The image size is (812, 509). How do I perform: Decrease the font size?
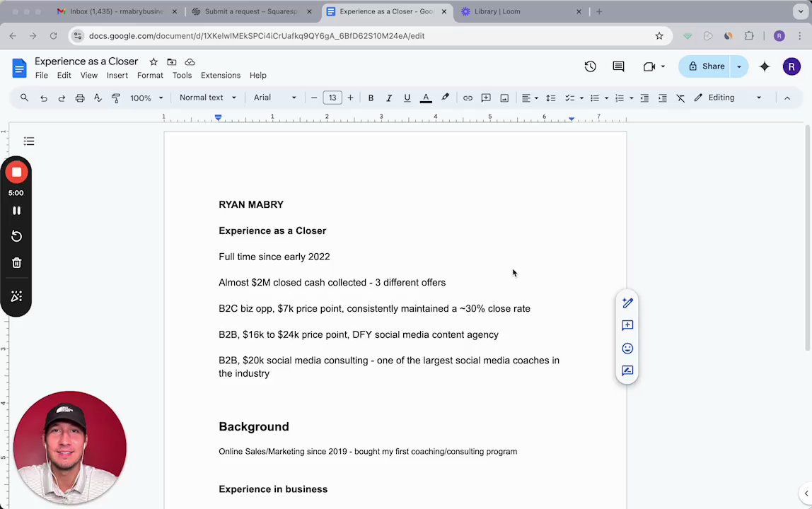pyautogui.click(x=314, y=98)
